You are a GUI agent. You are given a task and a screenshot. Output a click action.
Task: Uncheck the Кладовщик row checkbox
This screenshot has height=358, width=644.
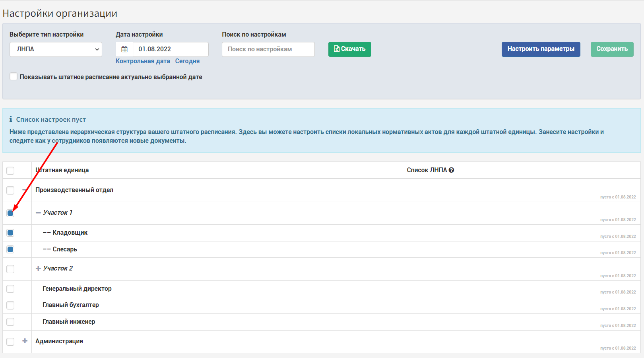[10, 233]
